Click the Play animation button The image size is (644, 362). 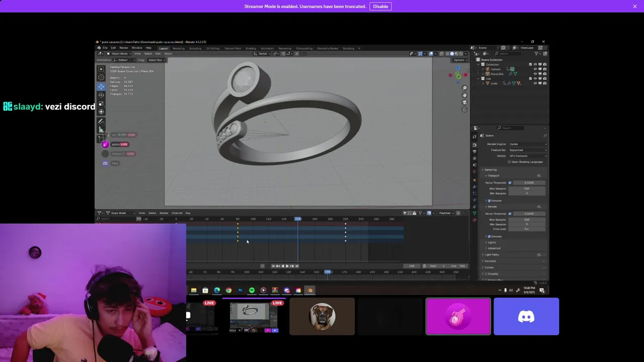[287, 266]
